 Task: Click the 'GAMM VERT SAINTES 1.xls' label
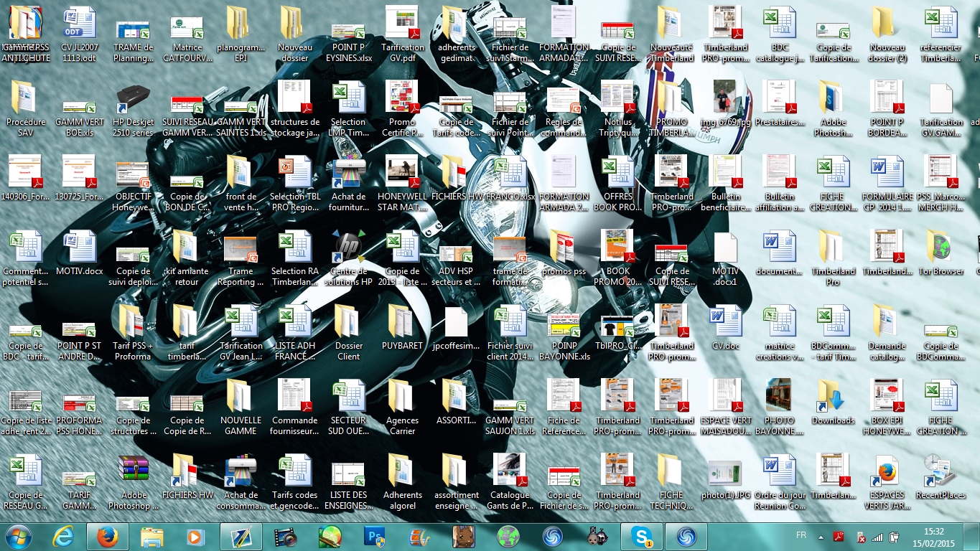point(241,127)
